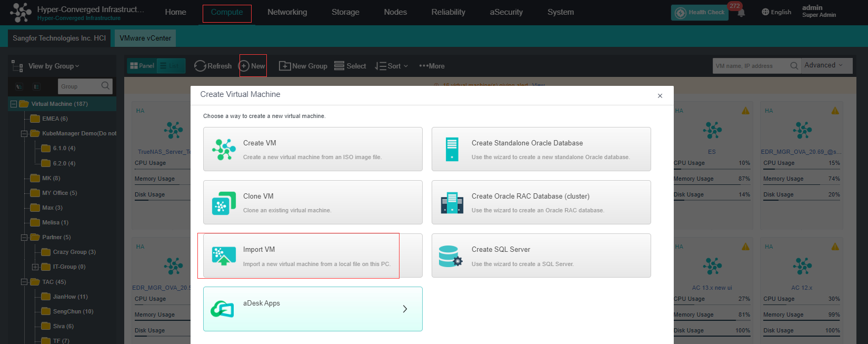868x344 pixels.
Task: Click the Refresh icon in toolbar
Action: pyautogui.click(x=200, y=66)
